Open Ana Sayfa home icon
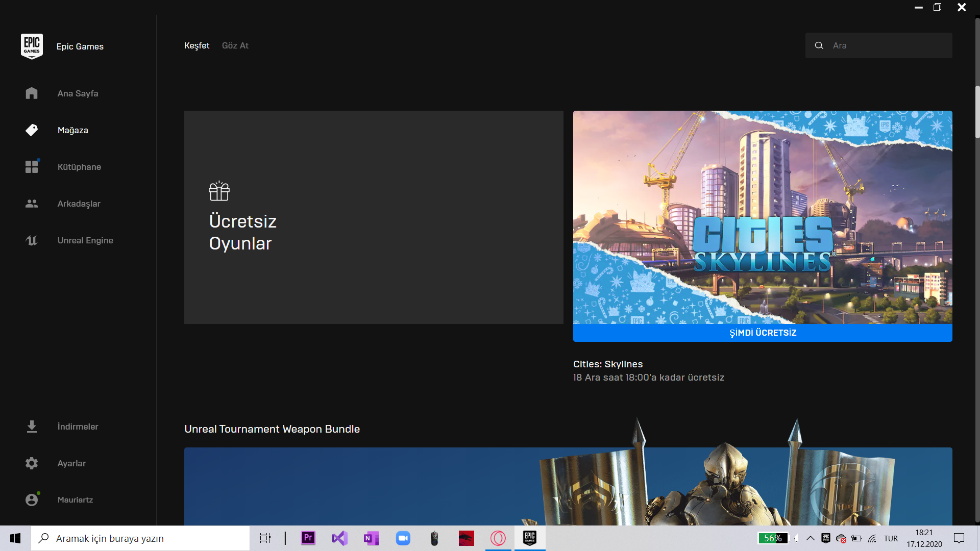This screenshot has height=551, width=980. point(32,93)
